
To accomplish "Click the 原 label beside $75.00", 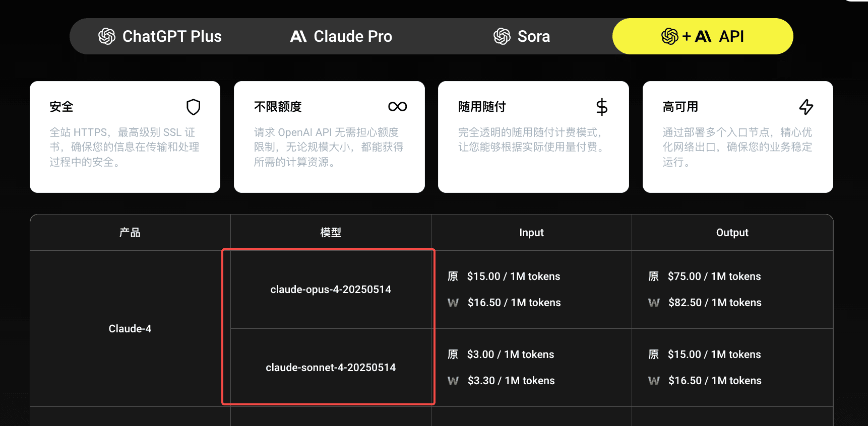I will pyautogui.click(x=654, y=276).
